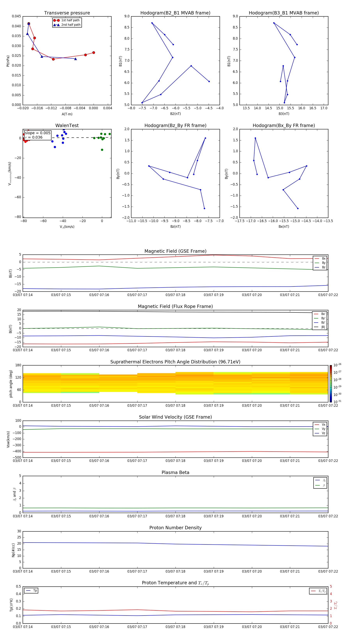Click the "Magnetic Field (Flux Rope Frame)" title

tap(175, 307)
